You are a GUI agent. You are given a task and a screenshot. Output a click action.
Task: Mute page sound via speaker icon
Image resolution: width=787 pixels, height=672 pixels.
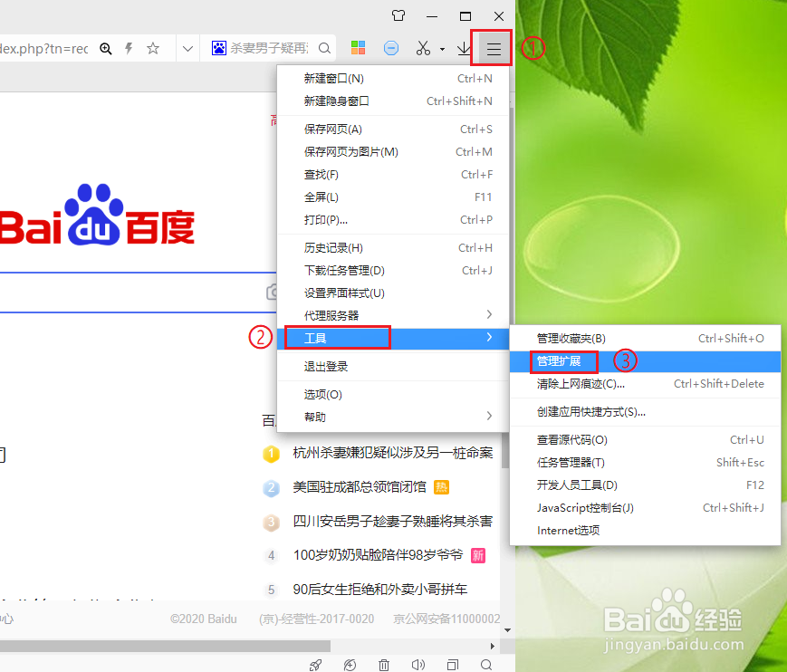pos(417,664)
